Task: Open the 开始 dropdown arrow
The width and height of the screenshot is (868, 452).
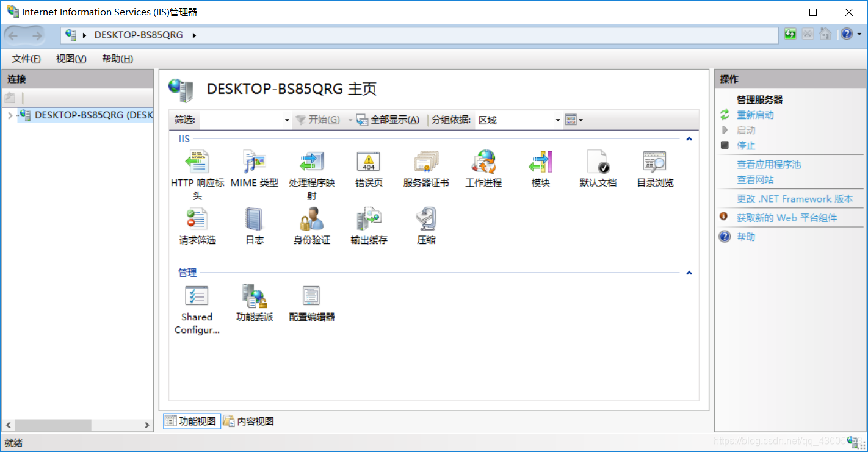Action: (350, 120)
